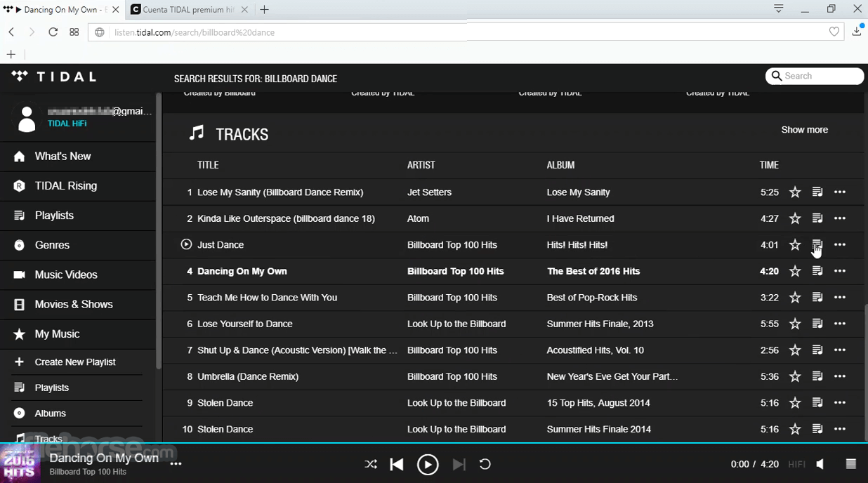Bookmark page with heart icon
This screenshot has width=868, height=483.
point(834,32)
